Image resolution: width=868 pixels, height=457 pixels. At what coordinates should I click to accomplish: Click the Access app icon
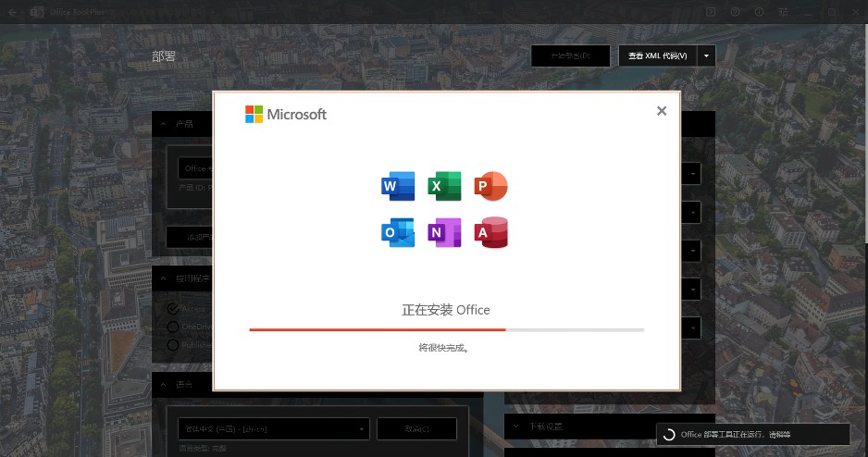pyautogui.click(x=491, y=232)
